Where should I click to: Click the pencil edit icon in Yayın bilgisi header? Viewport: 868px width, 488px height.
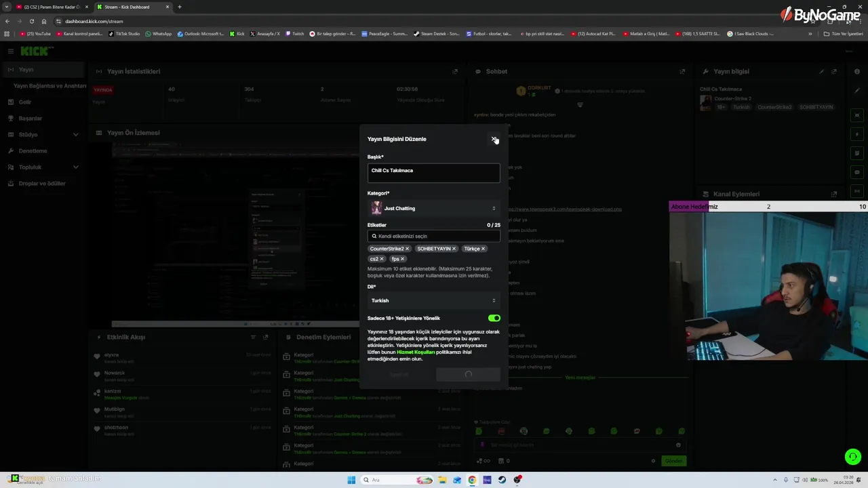pyautogui.click(x=821, y=71)
